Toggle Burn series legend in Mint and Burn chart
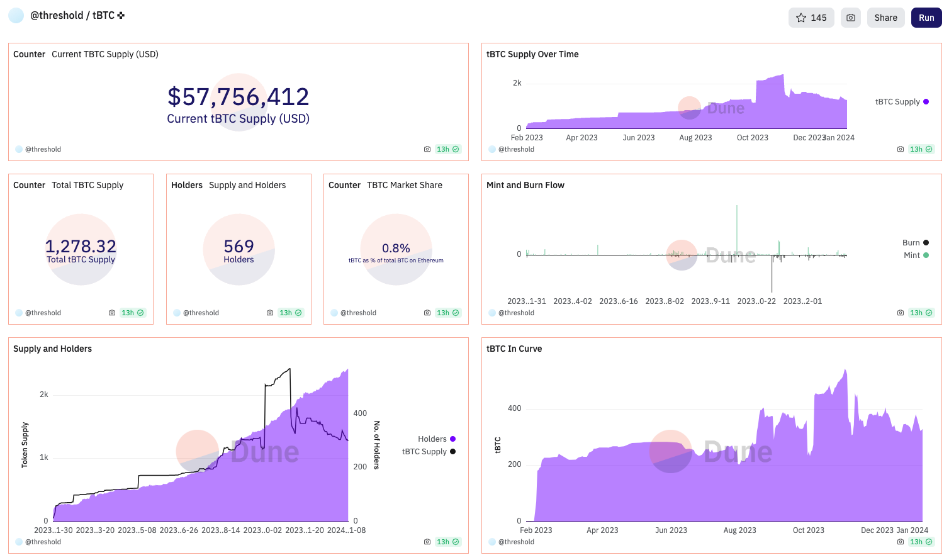This screenshot has width=949, height=560. coord(916,242)
